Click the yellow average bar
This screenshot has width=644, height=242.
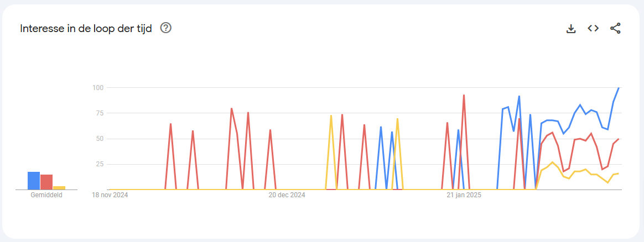[x=59, y=188]
